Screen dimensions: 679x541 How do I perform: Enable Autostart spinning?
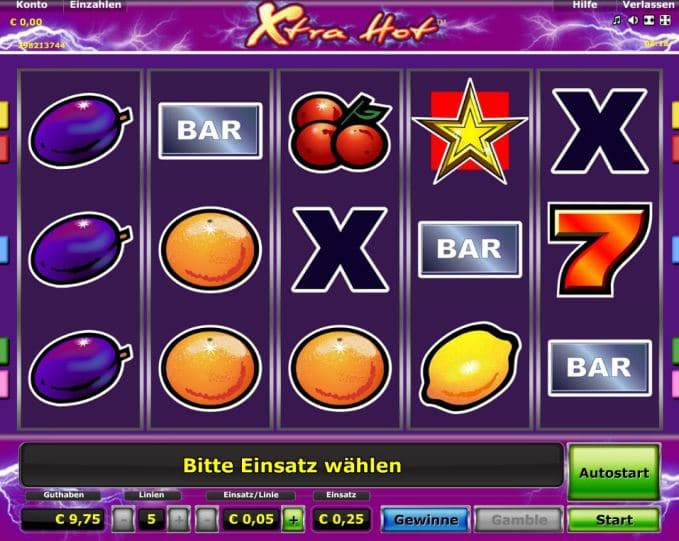point(614,472)
